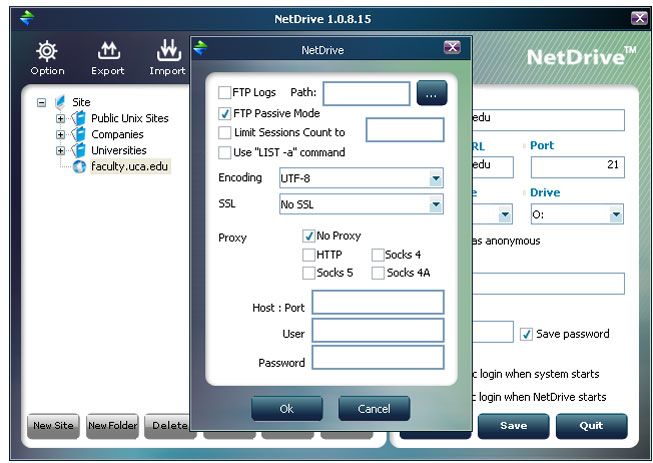Expand the Public Unix Sites node
Viewport: 653px width, 463px height.
coord(60,119)
